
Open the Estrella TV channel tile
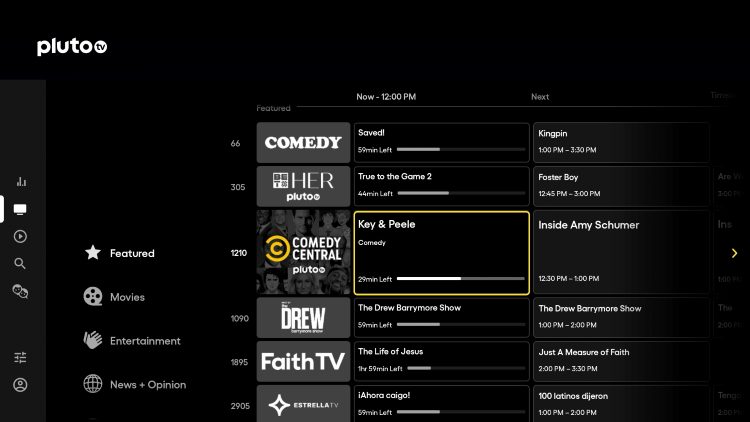pos(303,404)
